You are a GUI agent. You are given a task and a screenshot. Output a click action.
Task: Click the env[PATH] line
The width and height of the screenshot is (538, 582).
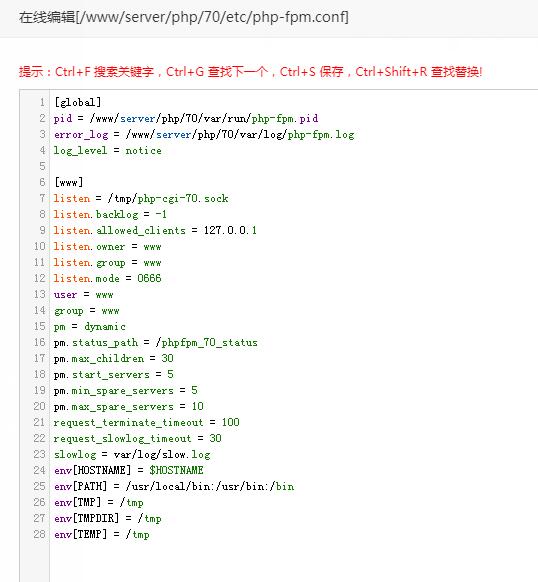click(174, 486)
